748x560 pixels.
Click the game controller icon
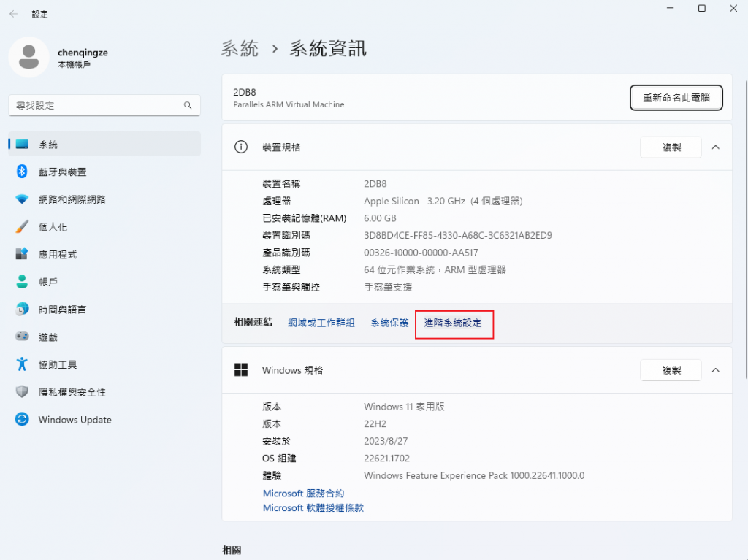tap(22, 337)
